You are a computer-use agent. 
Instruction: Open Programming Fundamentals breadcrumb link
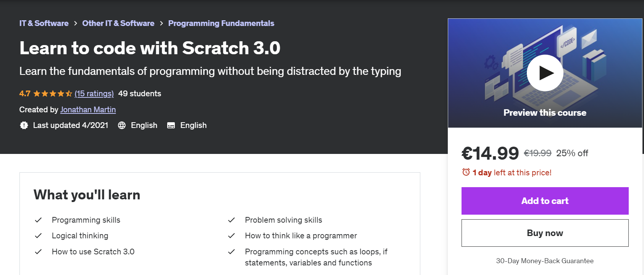tap(221, 23)
